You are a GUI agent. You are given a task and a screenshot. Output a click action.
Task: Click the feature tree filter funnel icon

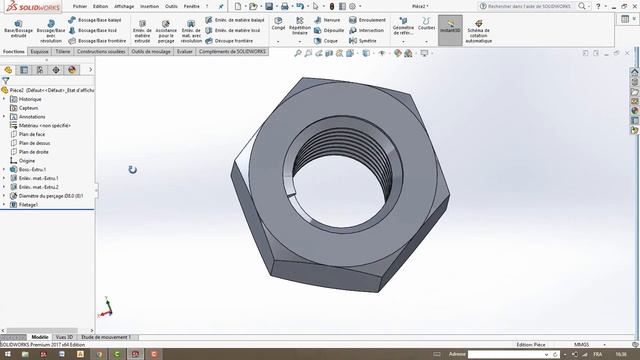point(5,81)
